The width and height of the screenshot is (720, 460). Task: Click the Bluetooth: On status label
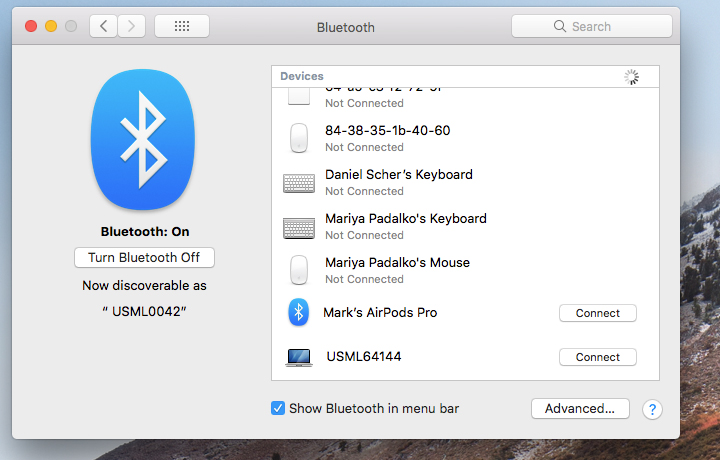coord(145,232)
